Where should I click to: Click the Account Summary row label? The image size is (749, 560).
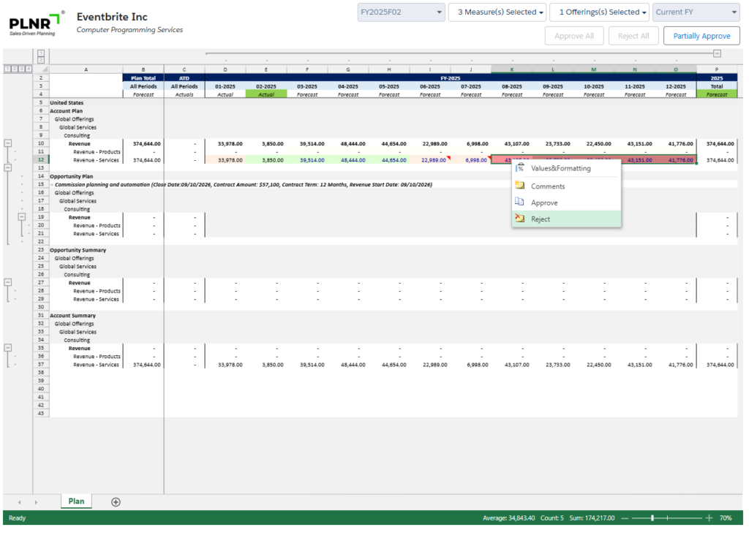(72, 315)
